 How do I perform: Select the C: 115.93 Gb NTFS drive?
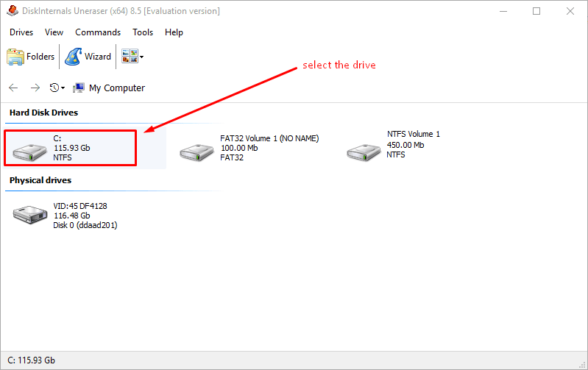pyautogui.click(x=71, y=148)
